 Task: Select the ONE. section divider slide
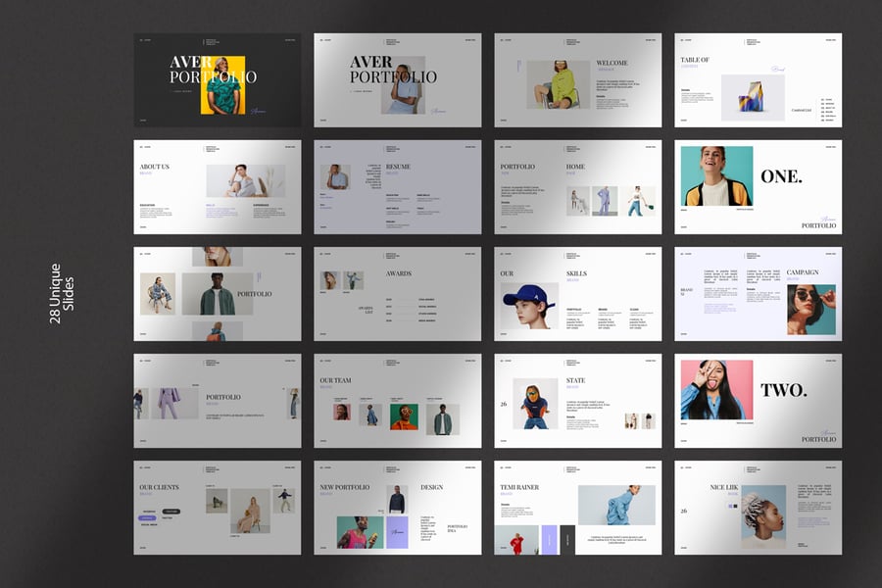(758, 187)
